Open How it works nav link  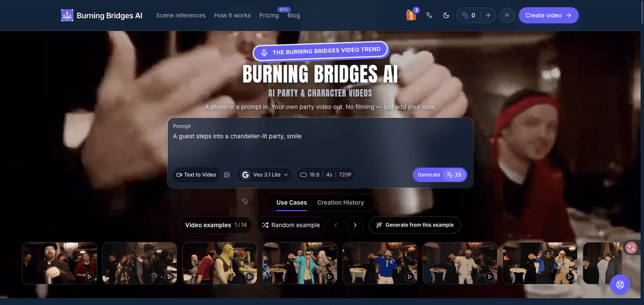233,15
